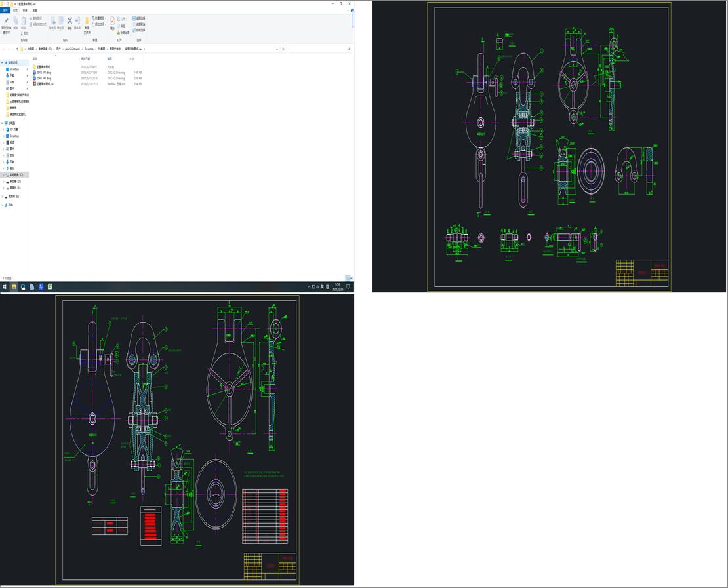
Task: Expand the Network node in navigation pane
Action: click(x=3, y=205)
